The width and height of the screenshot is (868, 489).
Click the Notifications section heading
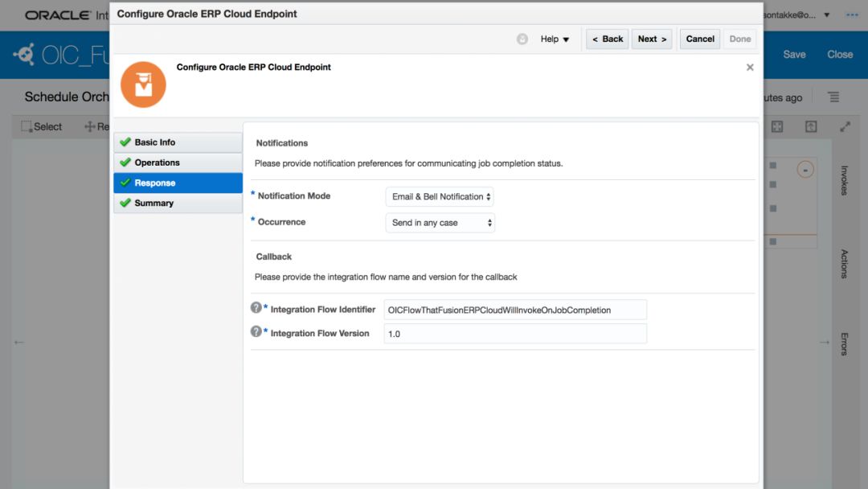coord(282,143)
